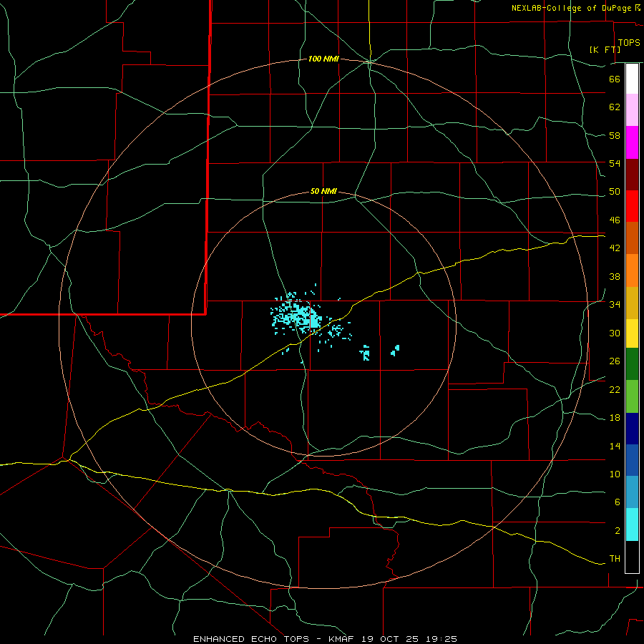Click the legend value 18
Image resolution: width=644 pixels, height=644 pixels.
(615, 418)
